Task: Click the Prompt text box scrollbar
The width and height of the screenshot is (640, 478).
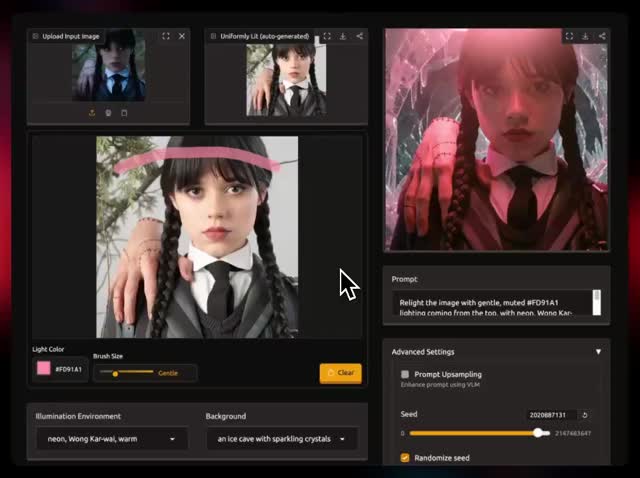Action: click(597, 302)
